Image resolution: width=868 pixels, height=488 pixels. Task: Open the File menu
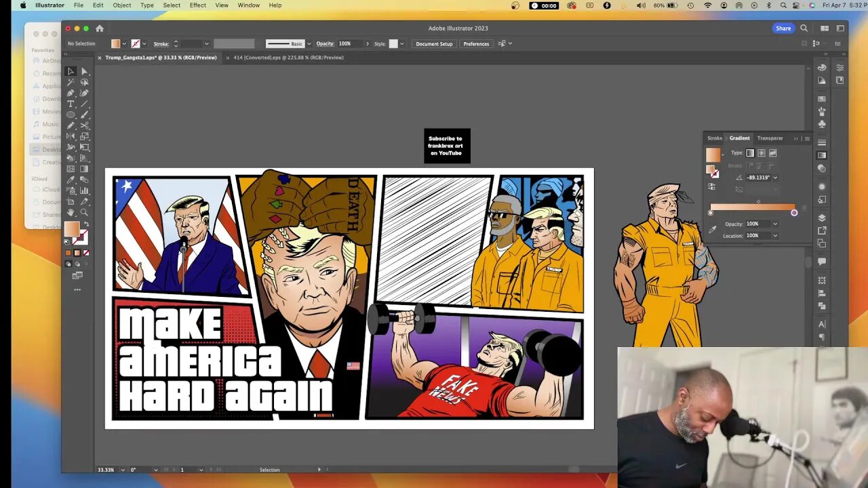click(x=79, y=5)
